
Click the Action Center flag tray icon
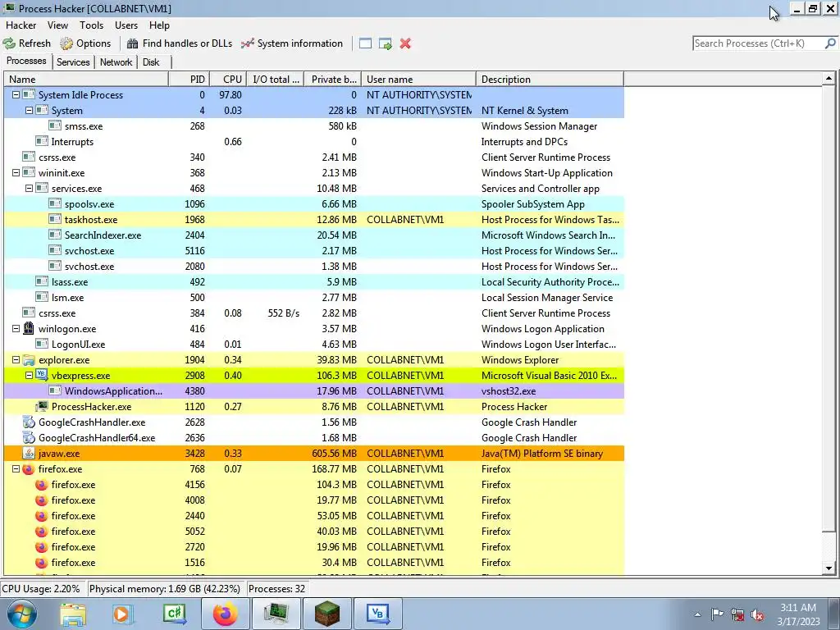pyautogui.click(x=717, y=614)
